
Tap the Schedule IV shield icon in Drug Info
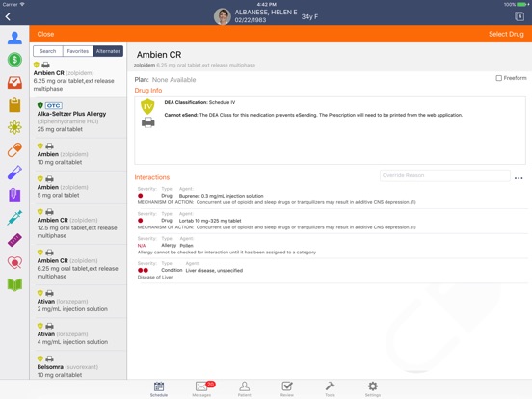[147, 107]
